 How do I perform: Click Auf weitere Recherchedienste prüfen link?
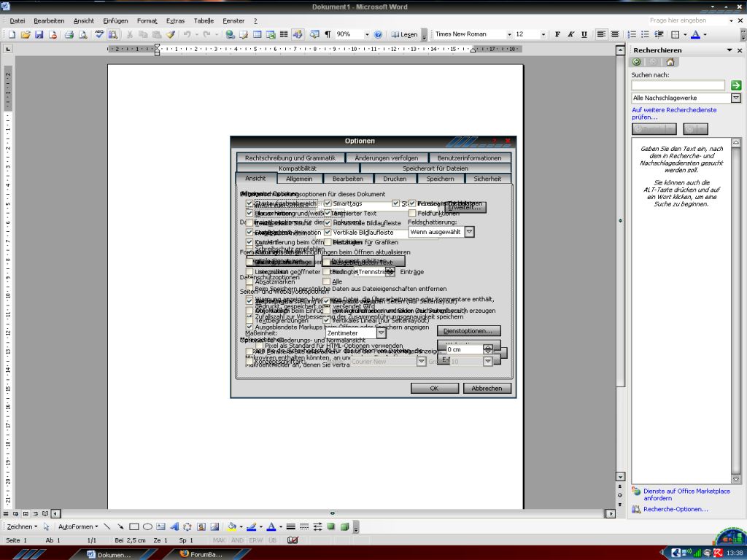pos(673,113)
